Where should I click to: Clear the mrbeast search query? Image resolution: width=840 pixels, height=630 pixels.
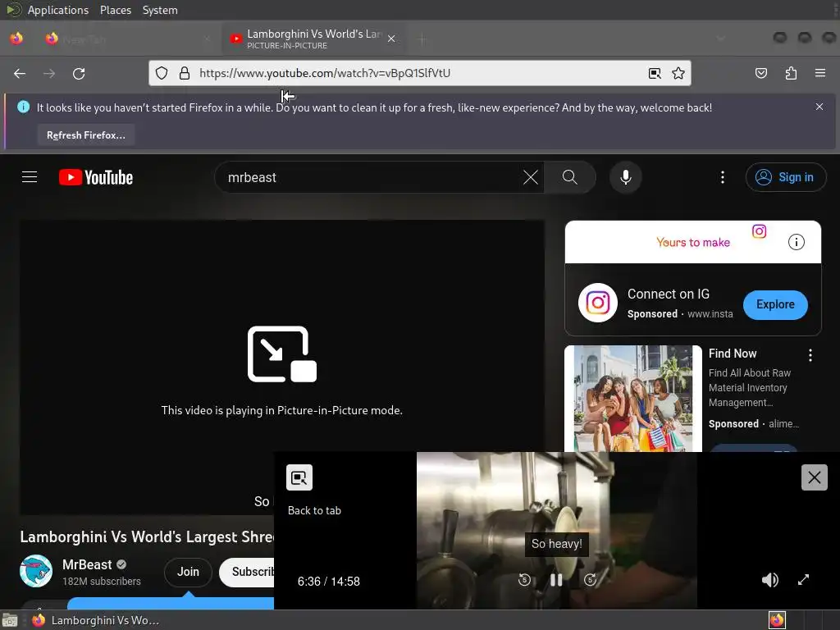click(x=531, y=177)
